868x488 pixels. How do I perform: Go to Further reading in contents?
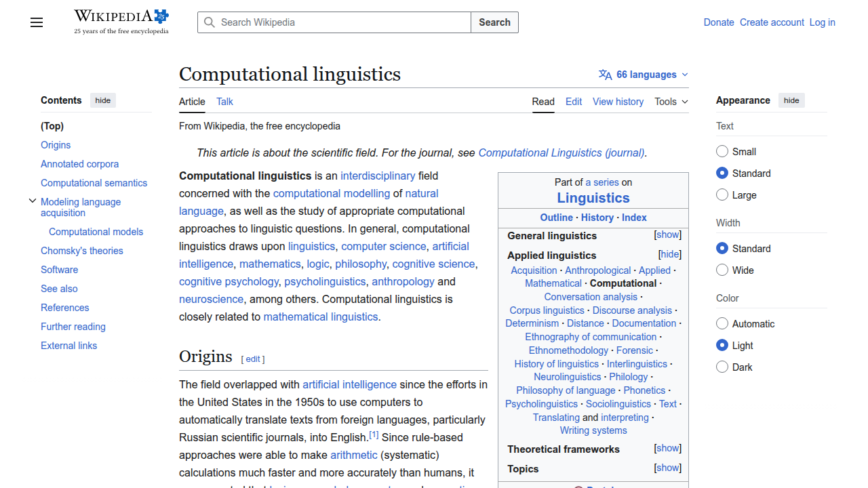click(73, 327)
